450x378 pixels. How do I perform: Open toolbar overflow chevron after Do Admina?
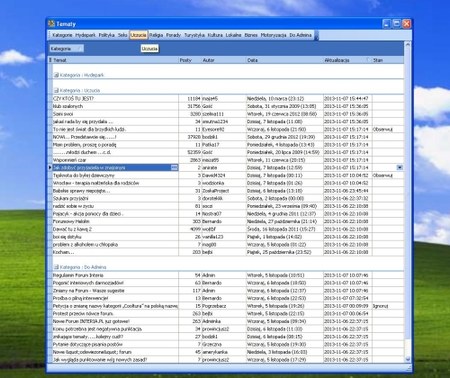pyautogui.click(x=316, y=35)
